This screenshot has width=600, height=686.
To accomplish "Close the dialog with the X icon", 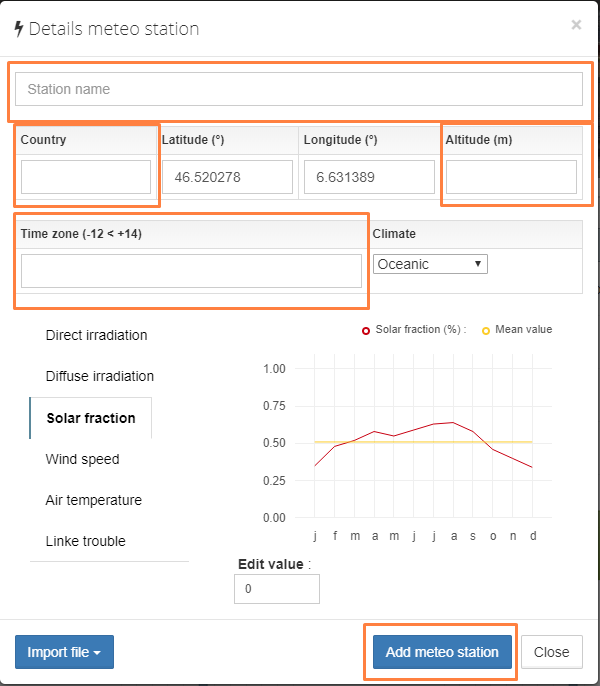I will pos(576,25).
